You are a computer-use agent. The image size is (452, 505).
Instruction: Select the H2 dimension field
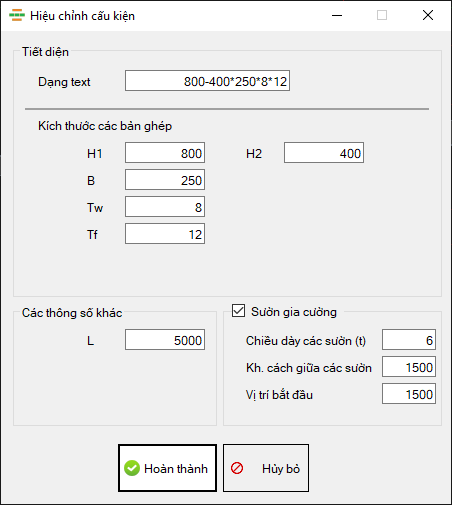(324, 153)
